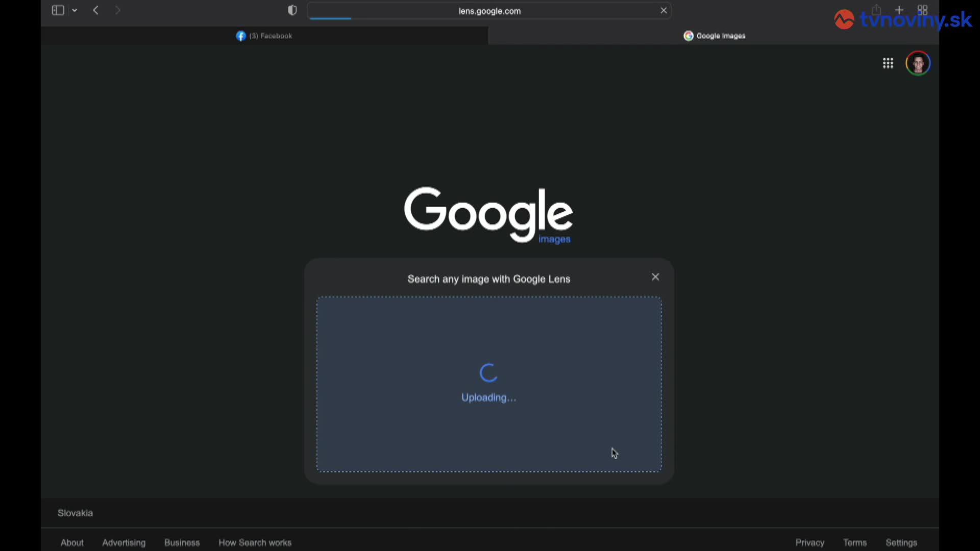Click the 'Uploading...' status text

coord(489,397)
